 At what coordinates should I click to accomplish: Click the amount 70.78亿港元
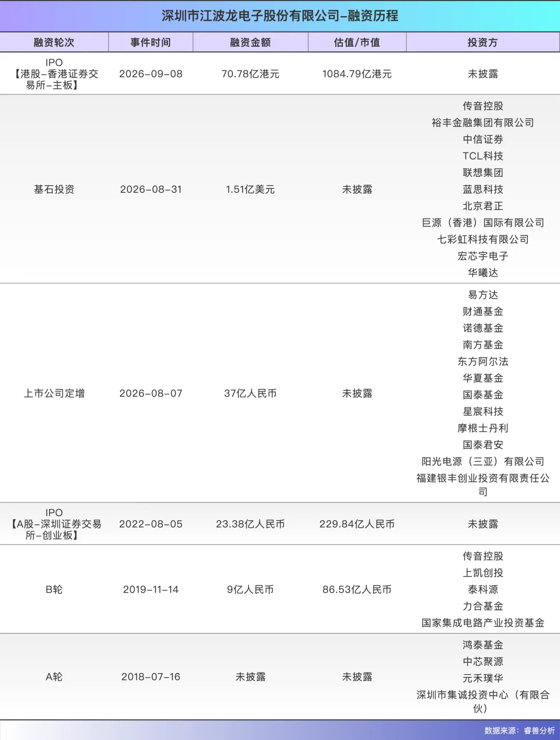(x=250, y=74)
